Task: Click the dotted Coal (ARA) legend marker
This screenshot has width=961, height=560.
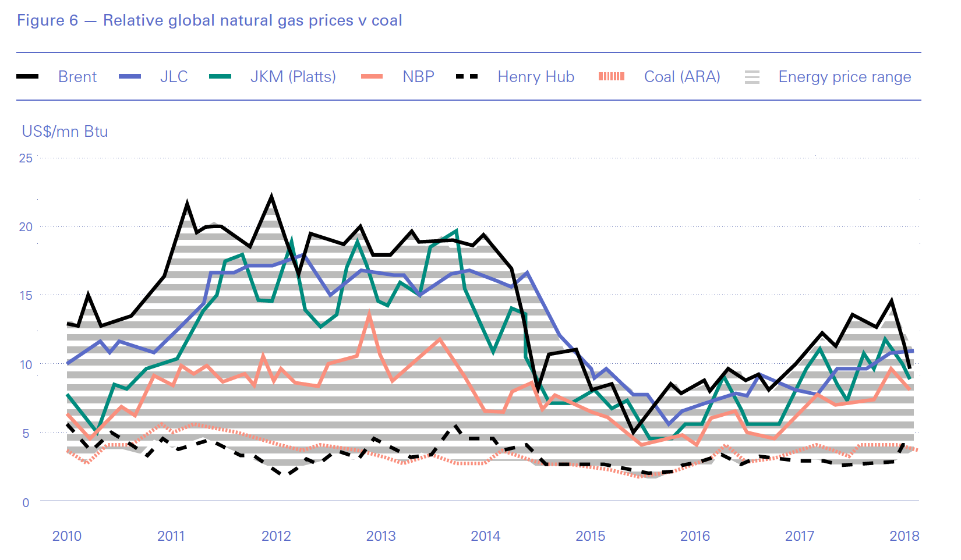Action: tap(612, 77)
